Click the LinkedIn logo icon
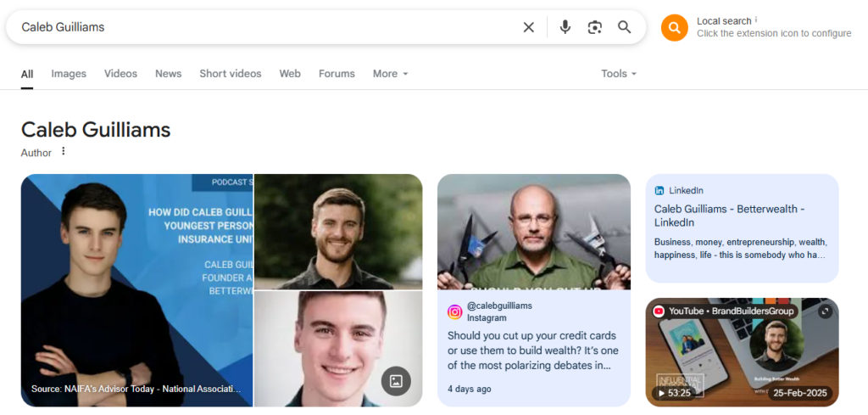 point(659,191)
